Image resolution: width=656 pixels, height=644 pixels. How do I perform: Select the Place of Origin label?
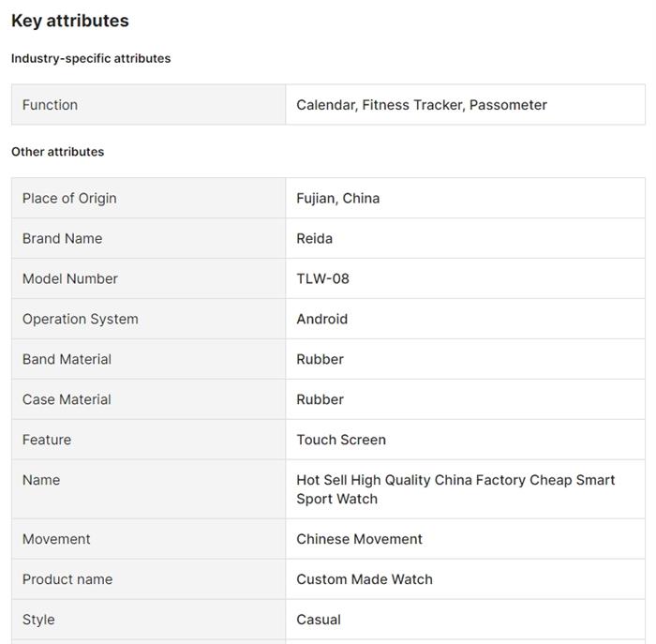[69, 198]
